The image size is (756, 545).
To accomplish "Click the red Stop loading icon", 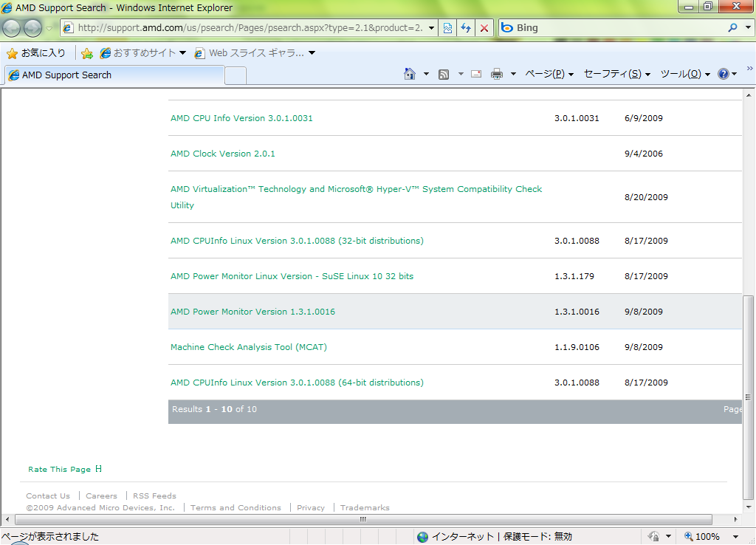I will (x=484, y=28).
